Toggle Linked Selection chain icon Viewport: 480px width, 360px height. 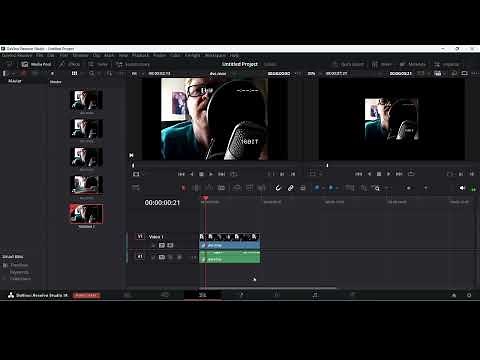[x=290, y=188]
